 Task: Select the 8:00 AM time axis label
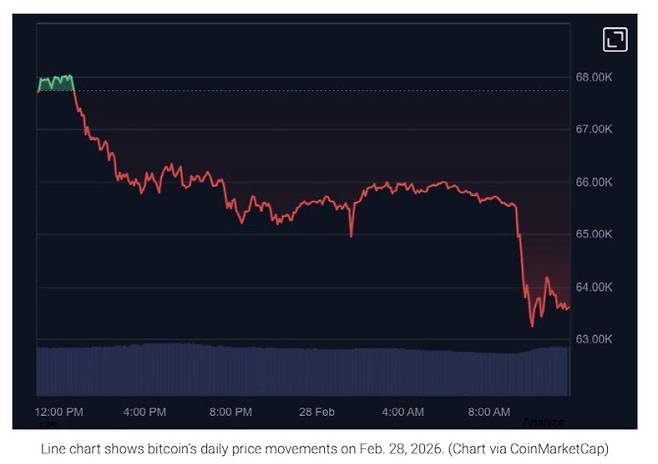click(x=488, y=411)
